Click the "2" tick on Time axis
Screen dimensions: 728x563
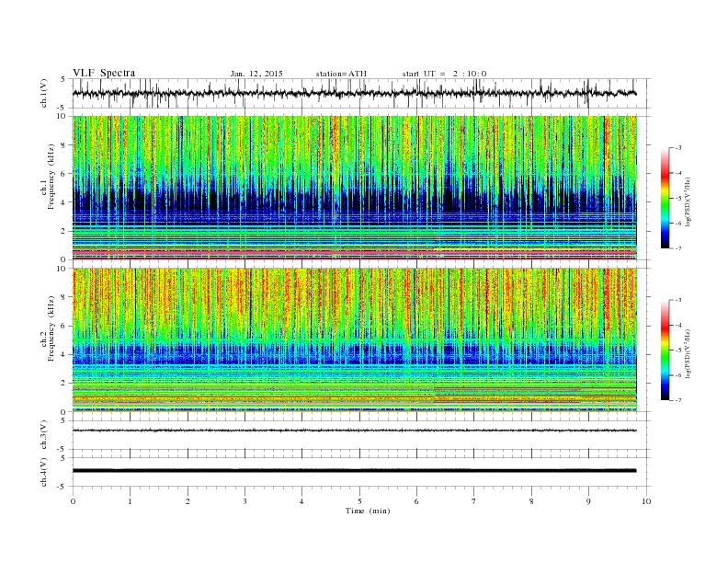[188, 501]
